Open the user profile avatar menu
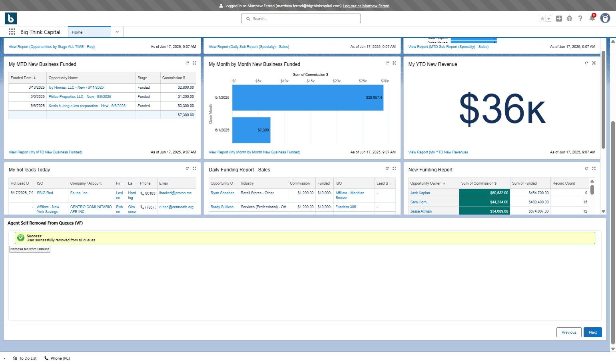The height and width of the screenshot is (364, 616). [605, 18]
